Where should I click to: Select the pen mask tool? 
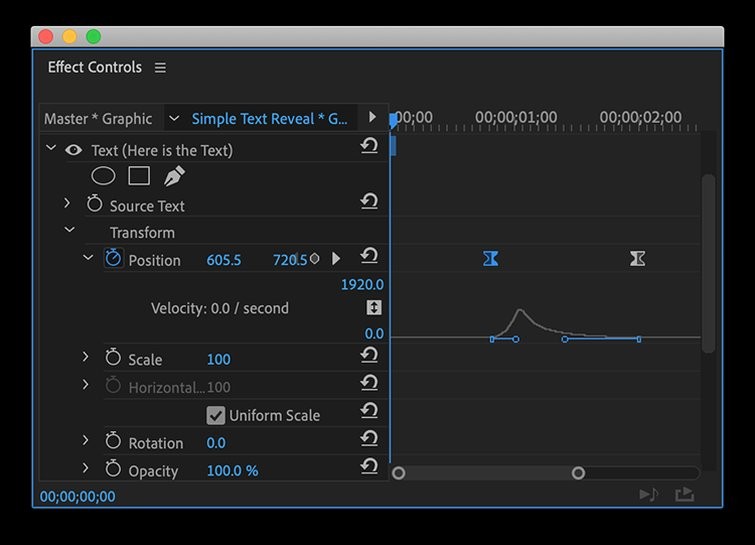pyautogui.click(x=174, y=176)
